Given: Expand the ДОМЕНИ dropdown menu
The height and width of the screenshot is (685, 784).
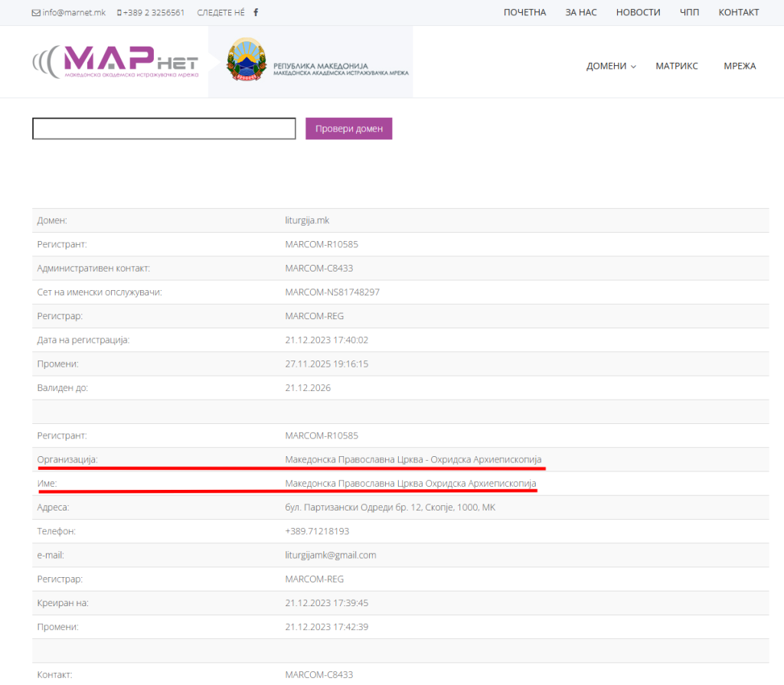Looking at the screenshot, I should click(x=611, y=66).
